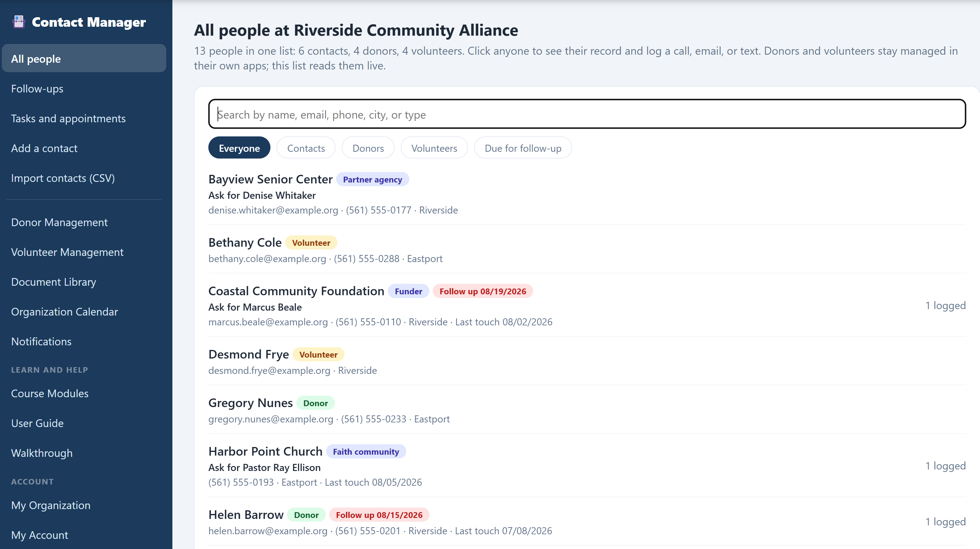View Notifications from the sidebar
Viewport: 980px width, 549px height.
84,341
